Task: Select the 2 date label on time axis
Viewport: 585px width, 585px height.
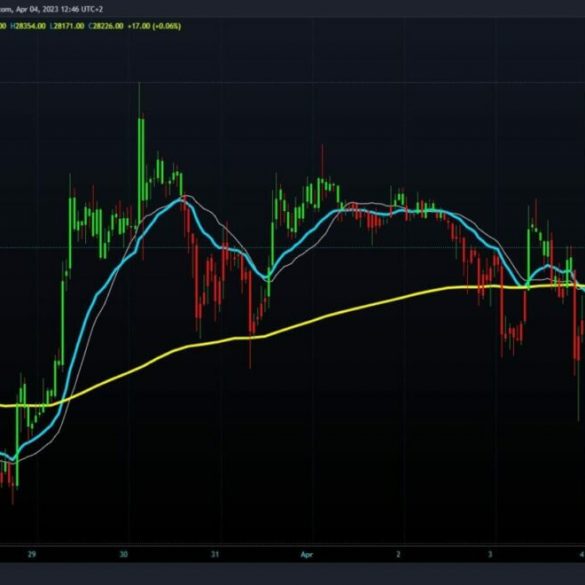Action: [x=398, y=554]
